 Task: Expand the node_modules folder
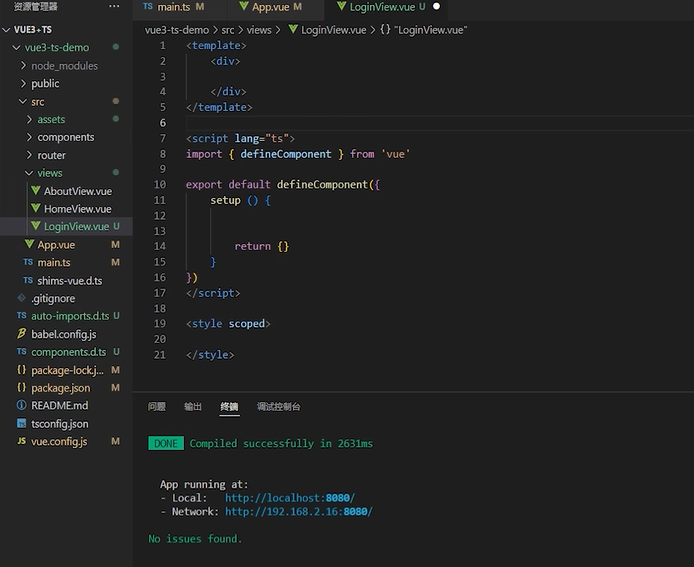coord(23,66)
